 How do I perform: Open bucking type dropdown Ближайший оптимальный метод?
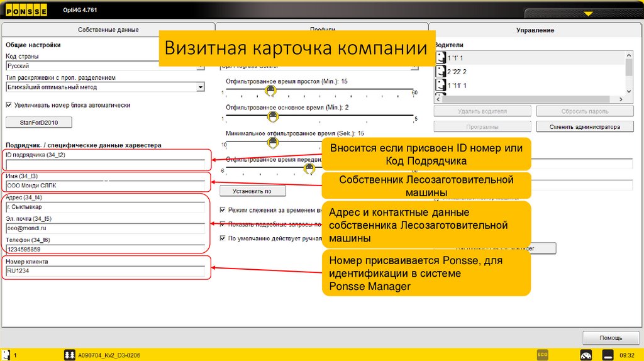click(105, 87)
